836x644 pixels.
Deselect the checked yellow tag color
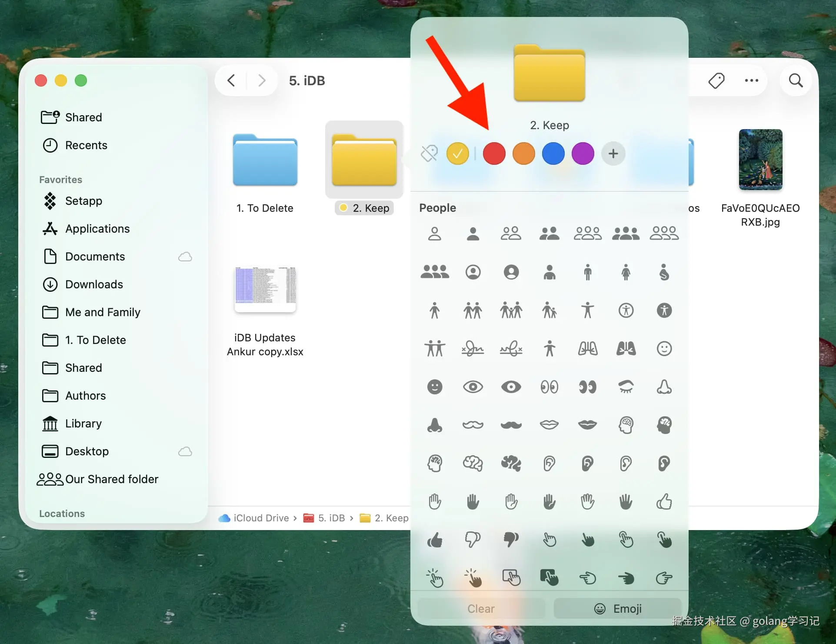click(x=457, y=153)
